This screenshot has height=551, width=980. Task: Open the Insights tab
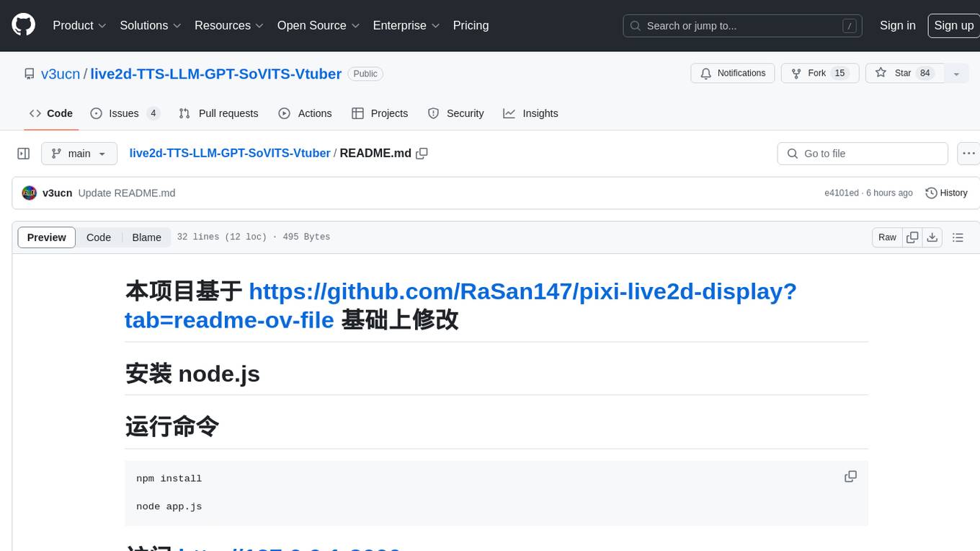[531, 113]
